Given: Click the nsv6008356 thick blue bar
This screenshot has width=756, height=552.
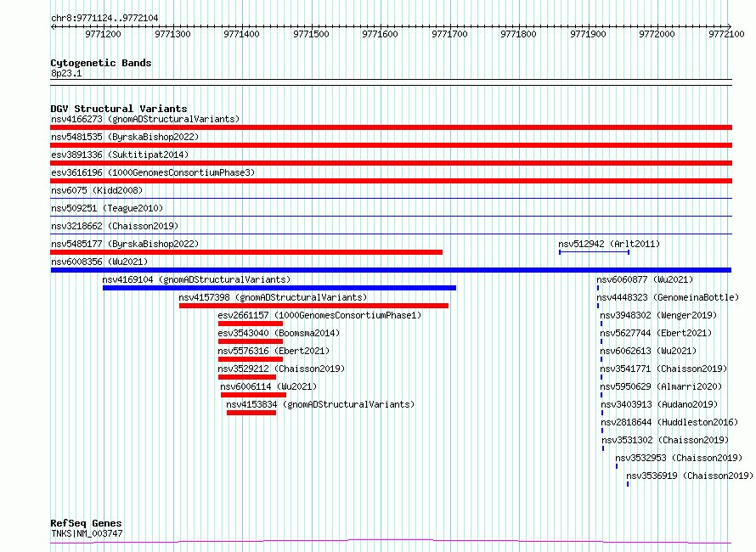Looking at the screenshot, I should 391,270.
